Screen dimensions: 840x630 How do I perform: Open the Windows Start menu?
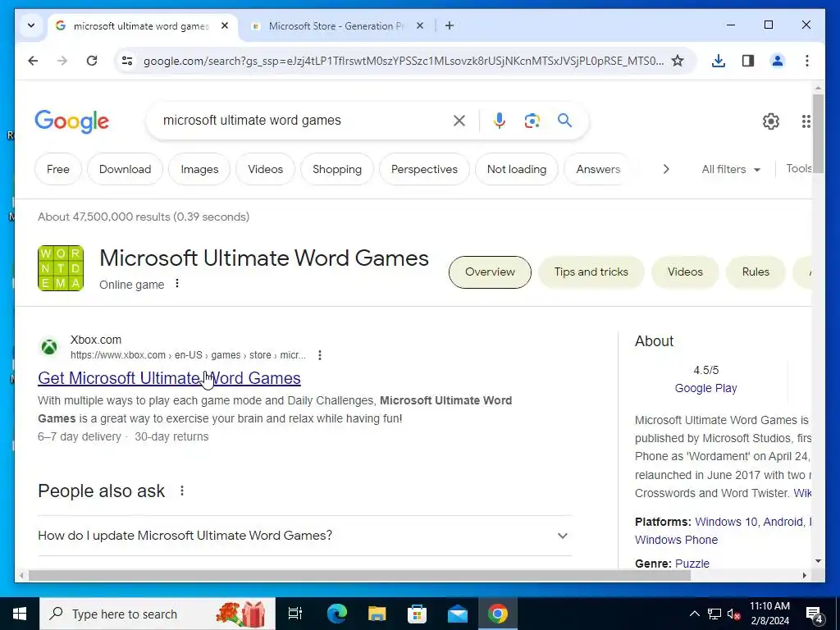point(20,614)
